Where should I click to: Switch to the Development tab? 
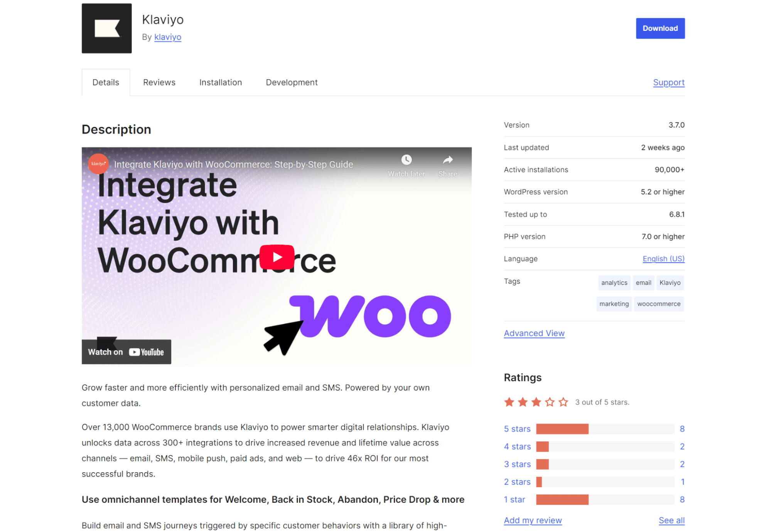[292, 82]
